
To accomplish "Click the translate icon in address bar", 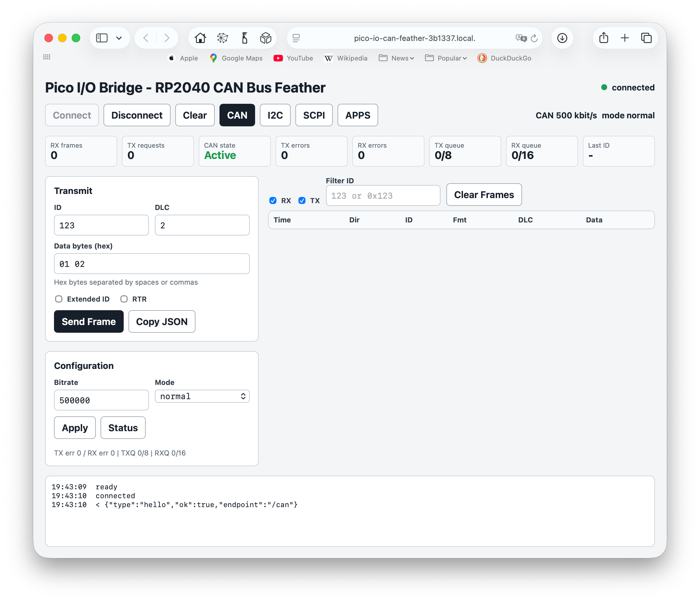I will coord(521,38).
